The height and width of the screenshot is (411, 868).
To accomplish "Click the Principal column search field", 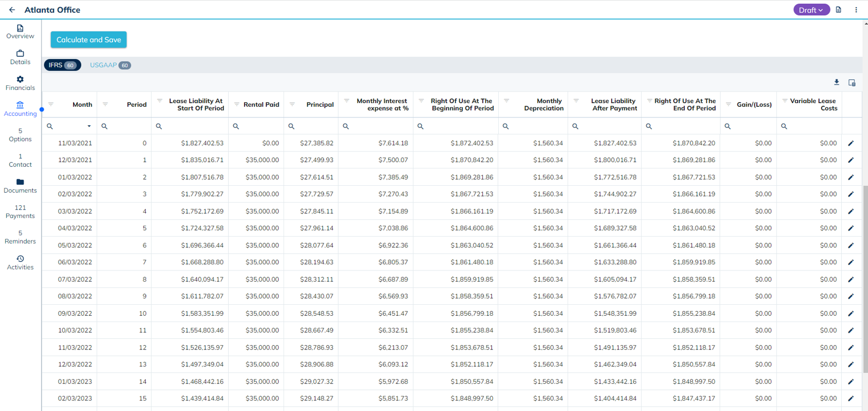I will point(314,126).
